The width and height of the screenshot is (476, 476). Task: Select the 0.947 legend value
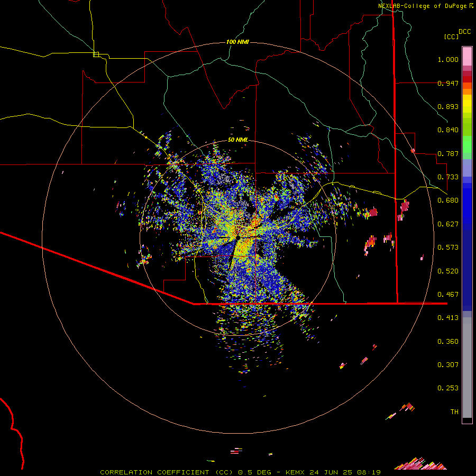tap(448, 83)
